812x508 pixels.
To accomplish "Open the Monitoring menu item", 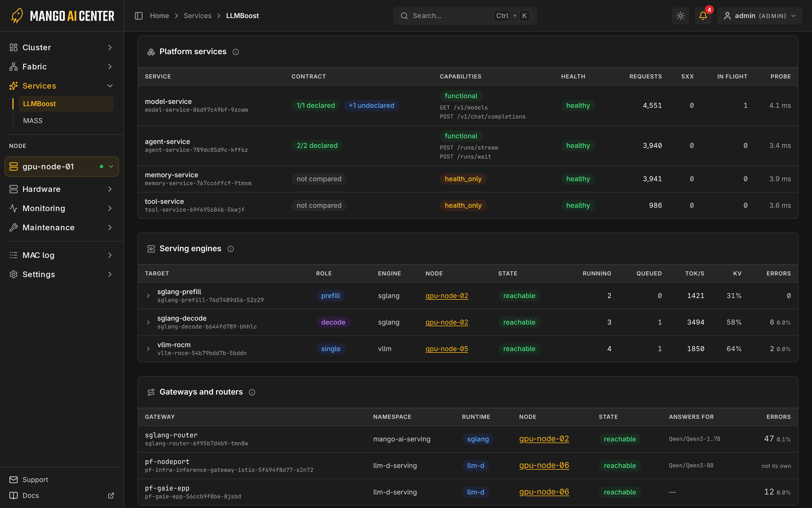I will tap(62, 208).
